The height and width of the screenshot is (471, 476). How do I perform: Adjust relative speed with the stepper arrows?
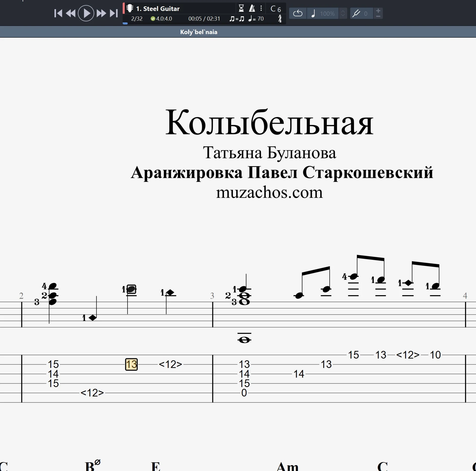pos(343,13)
